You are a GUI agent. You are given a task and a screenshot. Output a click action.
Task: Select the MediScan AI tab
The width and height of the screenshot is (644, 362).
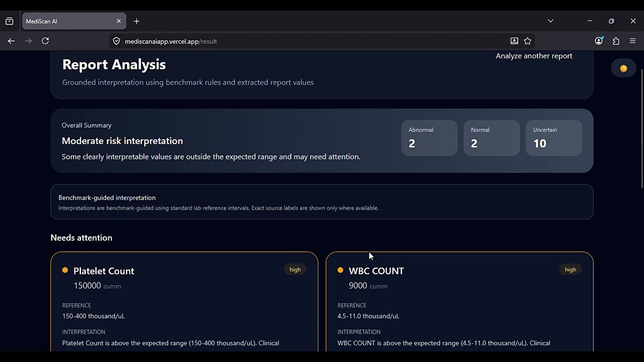tap(65, 21)
